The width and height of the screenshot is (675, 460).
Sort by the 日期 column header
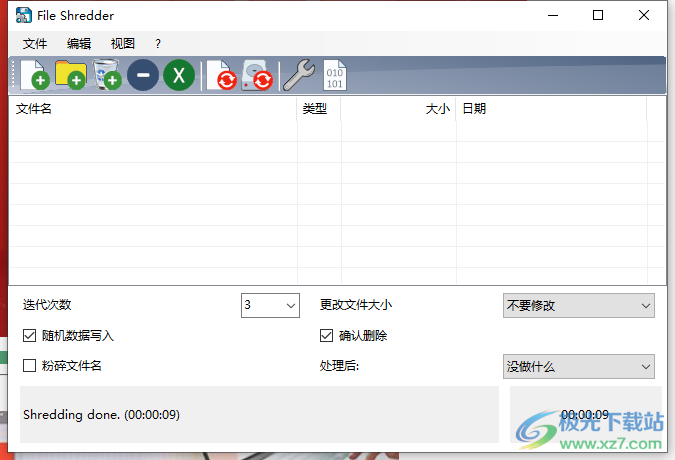551,109
